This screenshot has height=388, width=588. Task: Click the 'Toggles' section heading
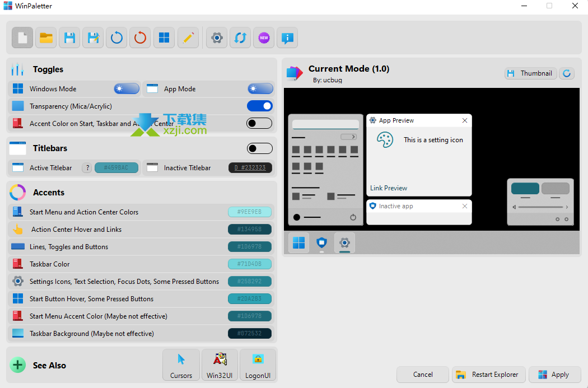tap(48, 69)
